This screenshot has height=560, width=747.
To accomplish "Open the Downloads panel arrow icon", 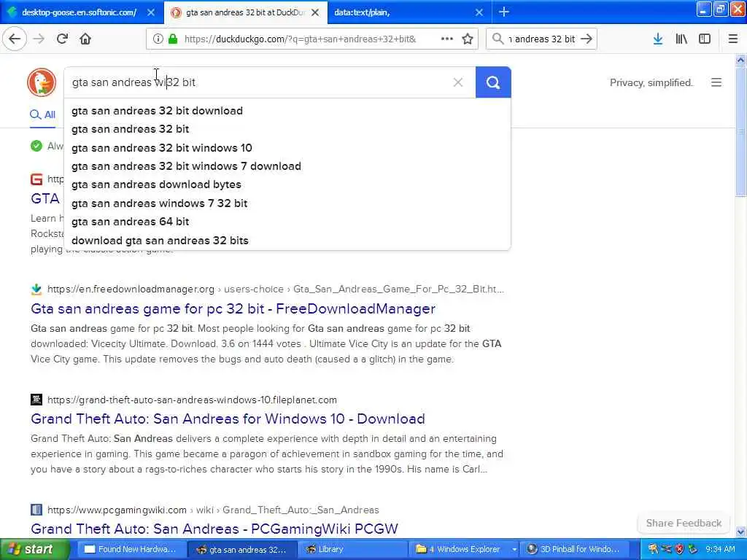I will coord(658,39).
